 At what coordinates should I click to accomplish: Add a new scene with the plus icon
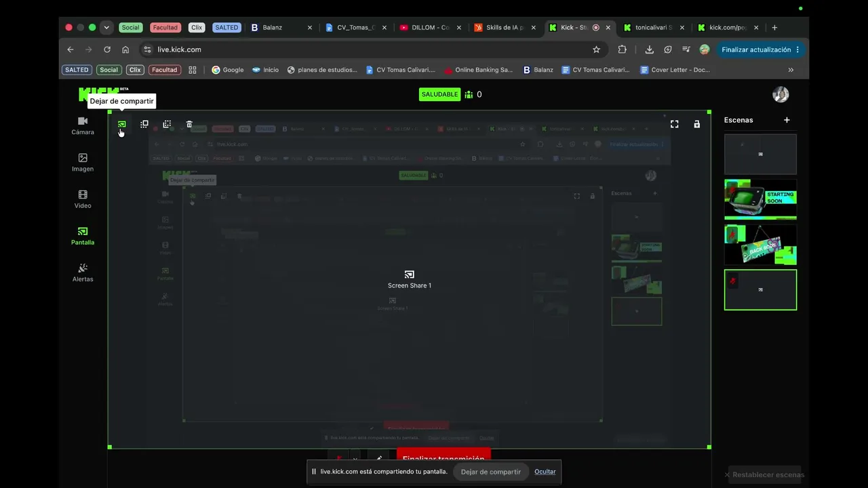[787, 120]
